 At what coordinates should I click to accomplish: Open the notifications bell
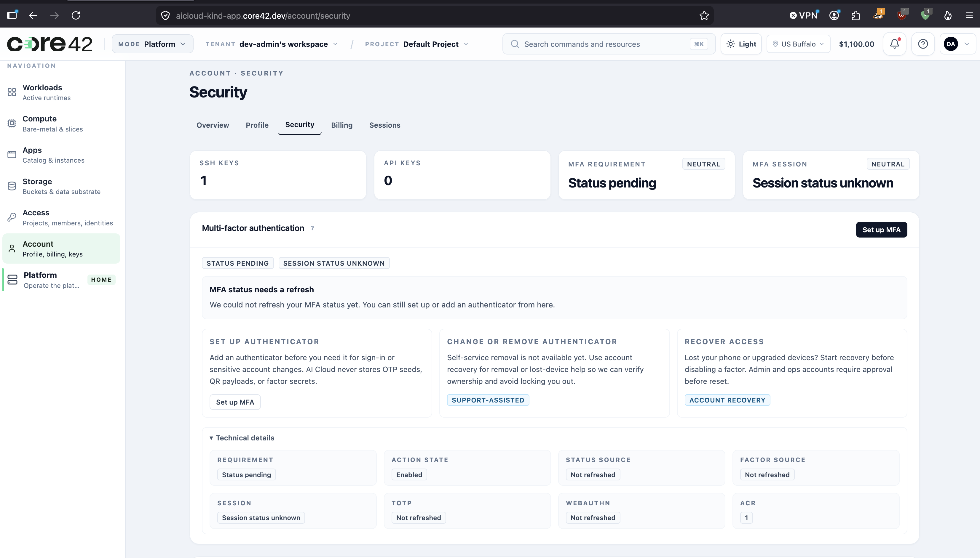tap(894, 44)
